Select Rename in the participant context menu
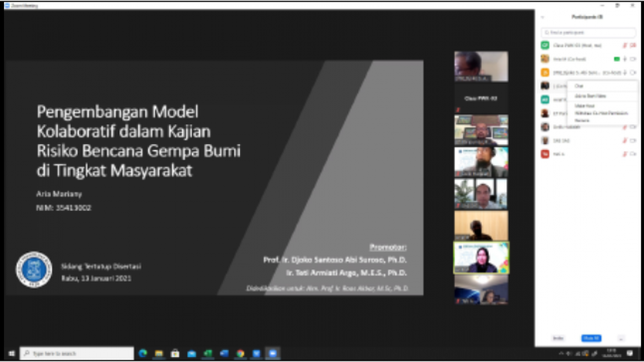 pyautogui.click(x=582, y=120)
